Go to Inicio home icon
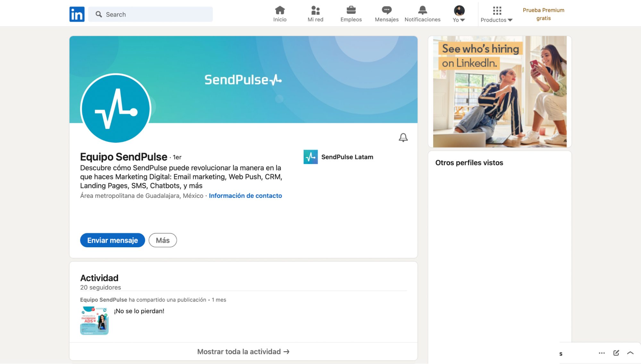This screenshot has height=364, width=641. [x=280, y=10]
